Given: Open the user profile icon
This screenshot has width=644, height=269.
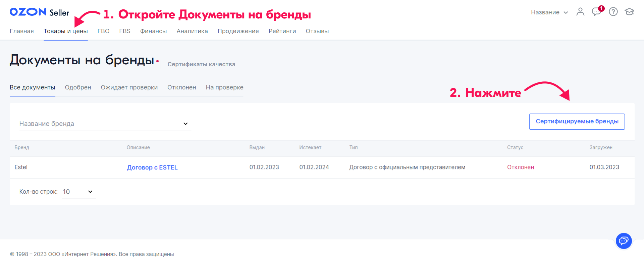Looking at the screenshot, I should coord(580,12).
